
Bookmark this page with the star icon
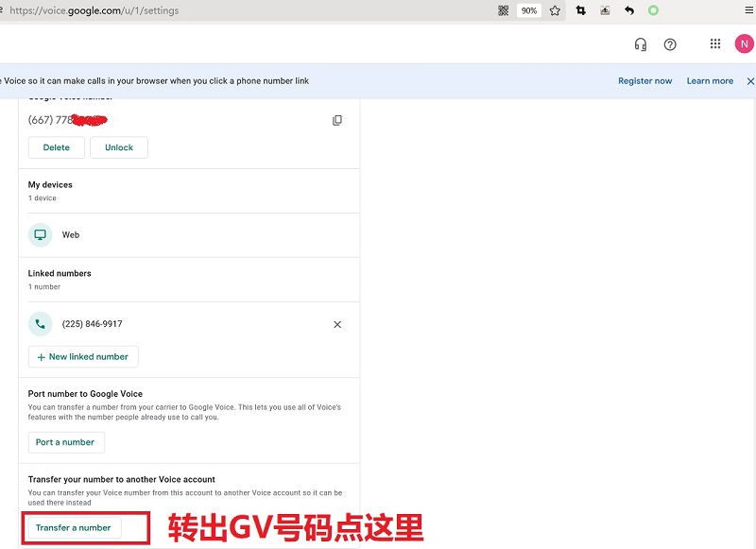[555, 10]
